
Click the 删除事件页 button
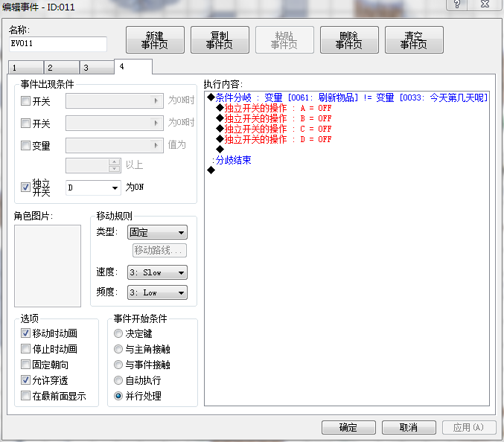click(349, 40)
